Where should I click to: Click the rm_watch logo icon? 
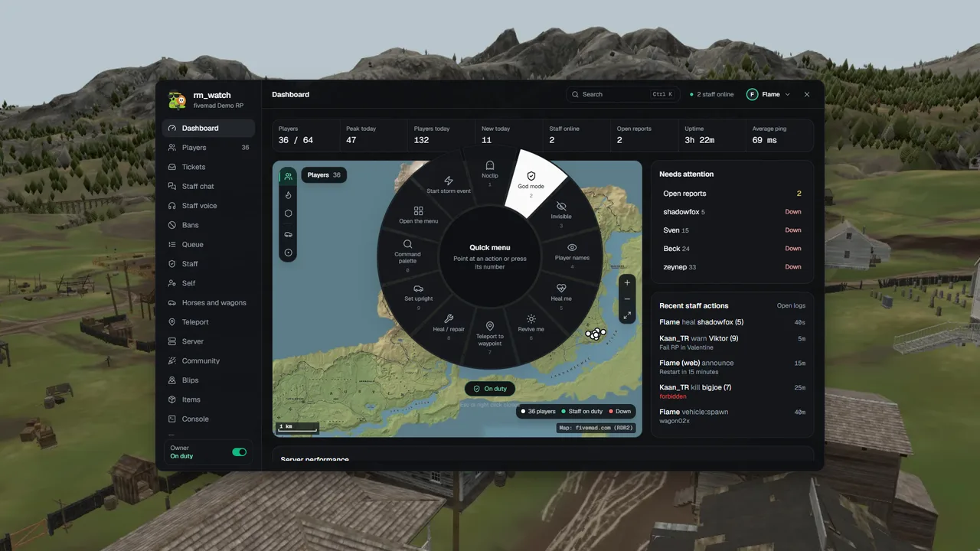pos(177,100)
